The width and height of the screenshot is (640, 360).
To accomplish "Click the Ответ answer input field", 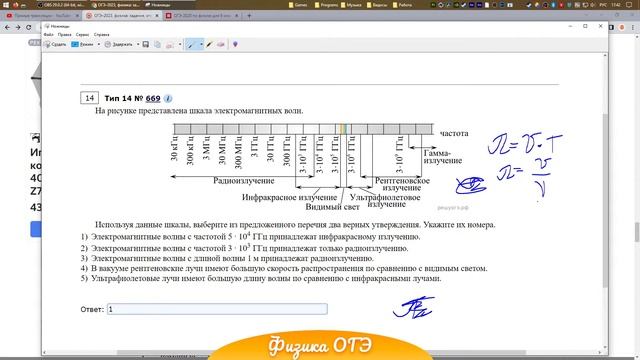I will point(217,309).
